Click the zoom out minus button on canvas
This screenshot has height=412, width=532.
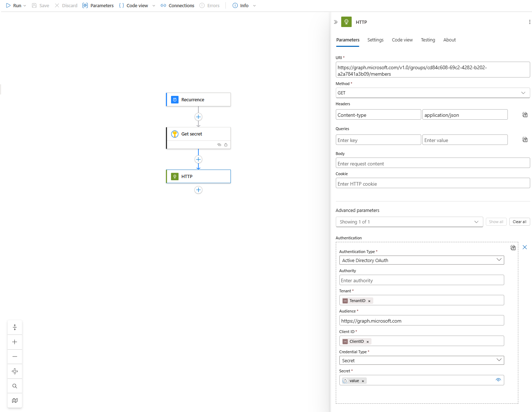[x=15, y=356]
